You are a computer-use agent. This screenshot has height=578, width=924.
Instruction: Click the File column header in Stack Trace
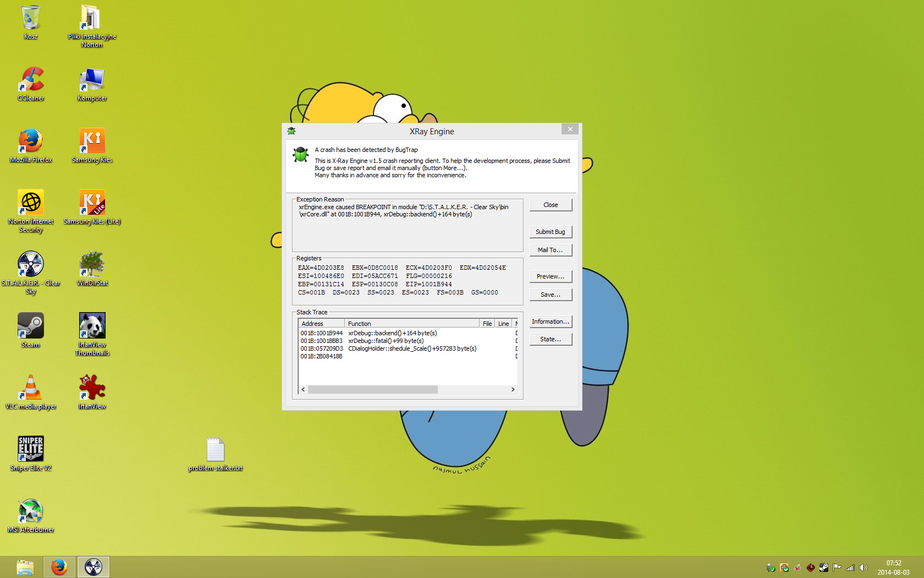click(487, 324)
